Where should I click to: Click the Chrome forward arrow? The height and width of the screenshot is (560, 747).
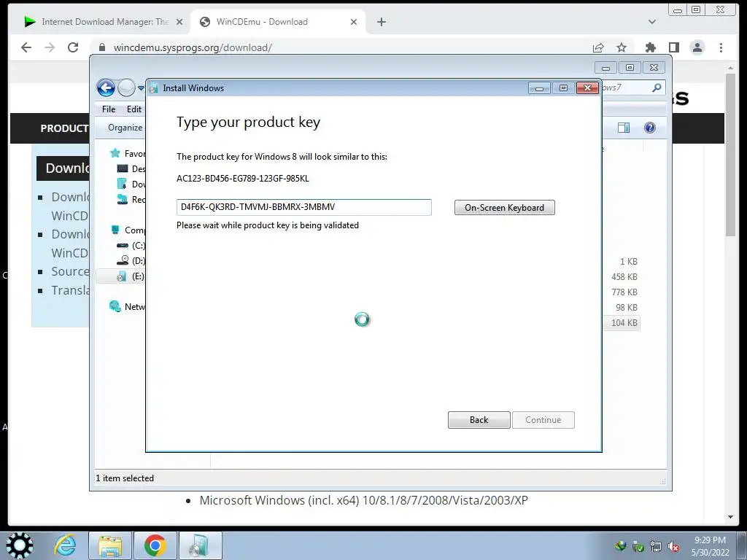point(50,47)
